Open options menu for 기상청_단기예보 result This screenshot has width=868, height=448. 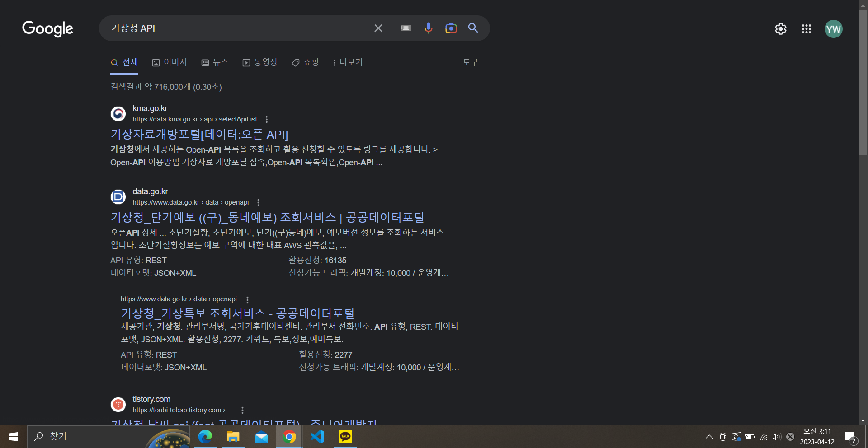click(x=258, y=202)
